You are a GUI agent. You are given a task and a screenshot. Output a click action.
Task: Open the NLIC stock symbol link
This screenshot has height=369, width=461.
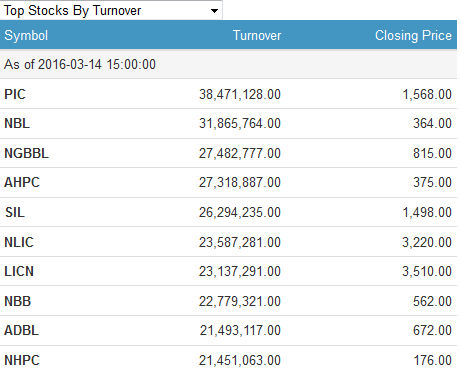click(x=19, y=242)
